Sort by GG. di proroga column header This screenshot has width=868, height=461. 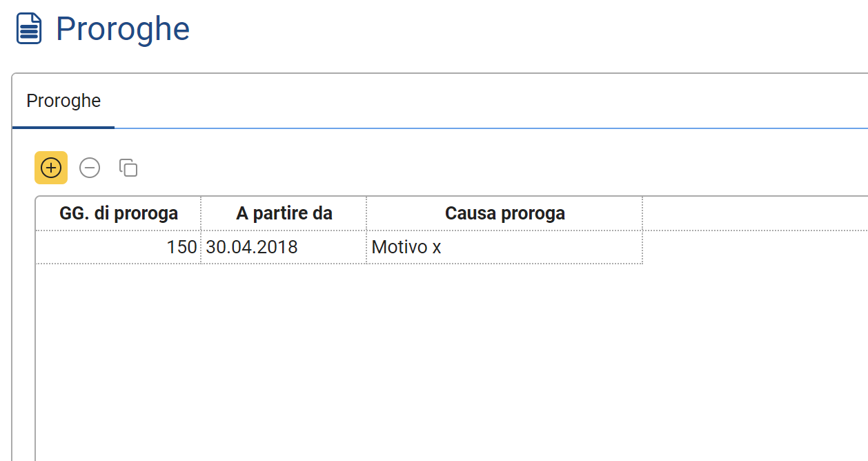click(x=119, y=214)
